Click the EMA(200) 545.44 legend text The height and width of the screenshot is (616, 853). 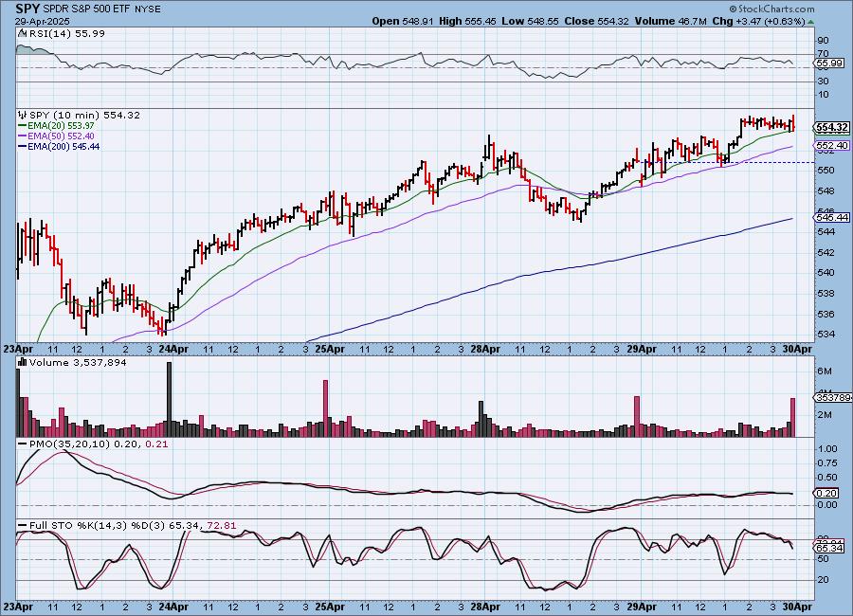pos(64,146)
